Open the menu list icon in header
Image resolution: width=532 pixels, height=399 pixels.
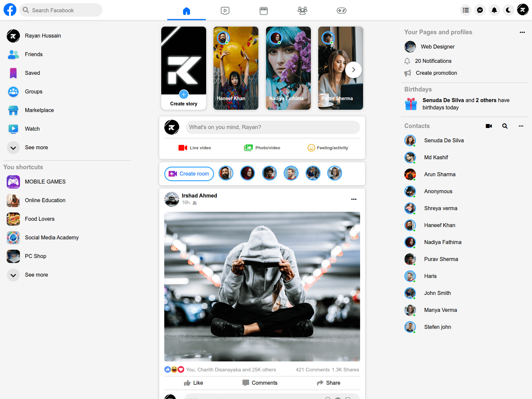click(466, 10)
